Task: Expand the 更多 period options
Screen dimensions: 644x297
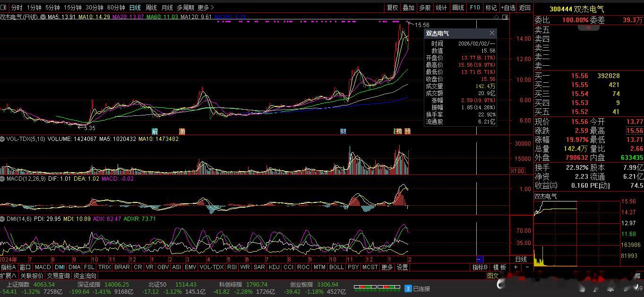Action: pyautogui.click(x=206, y=8)
